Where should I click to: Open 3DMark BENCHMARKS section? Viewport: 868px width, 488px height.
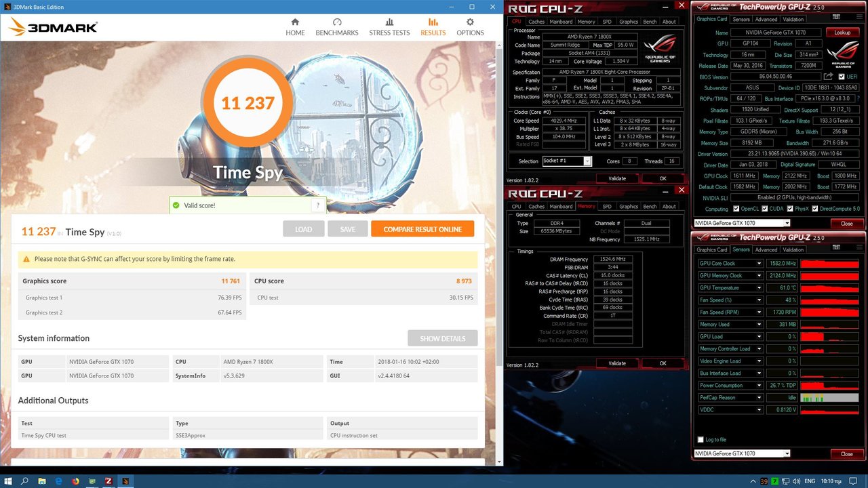click(337, 27)
